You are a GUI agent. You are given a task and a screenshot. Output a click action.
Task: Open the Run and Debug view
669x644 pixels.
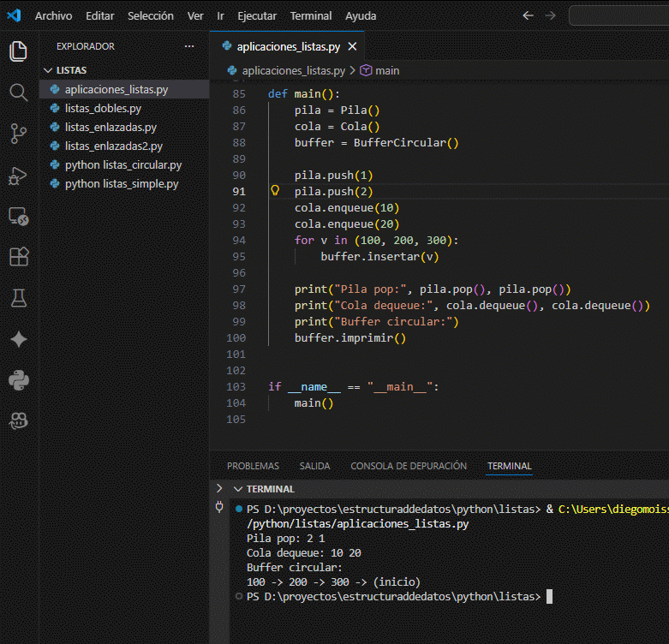tap(18, 176)
